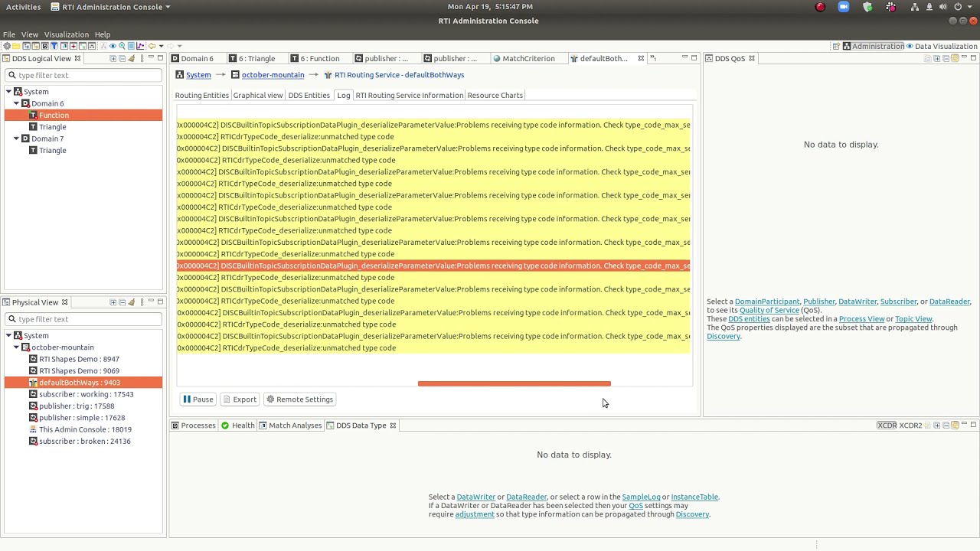Collapse all in DDS QoS panel

[946, 58]
